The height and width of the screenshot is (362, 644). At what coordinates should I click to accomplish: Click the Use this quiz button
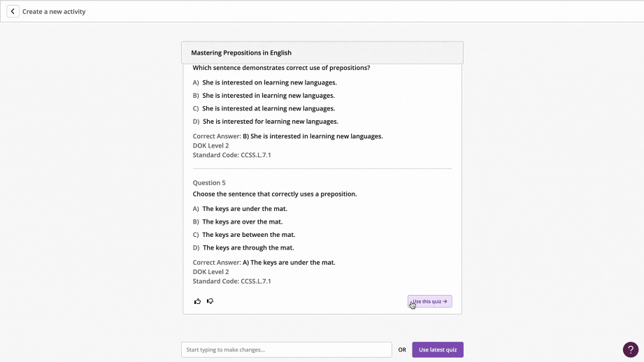429,301
